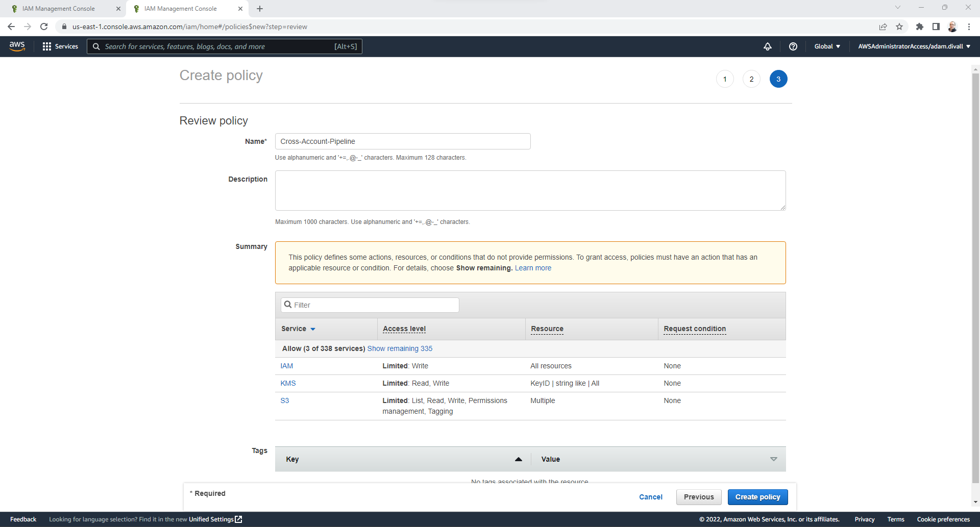The height and width of the screenshot is (527, 980).
Task: Sort by the Service column arrow
Action: (x=313, y=329)
